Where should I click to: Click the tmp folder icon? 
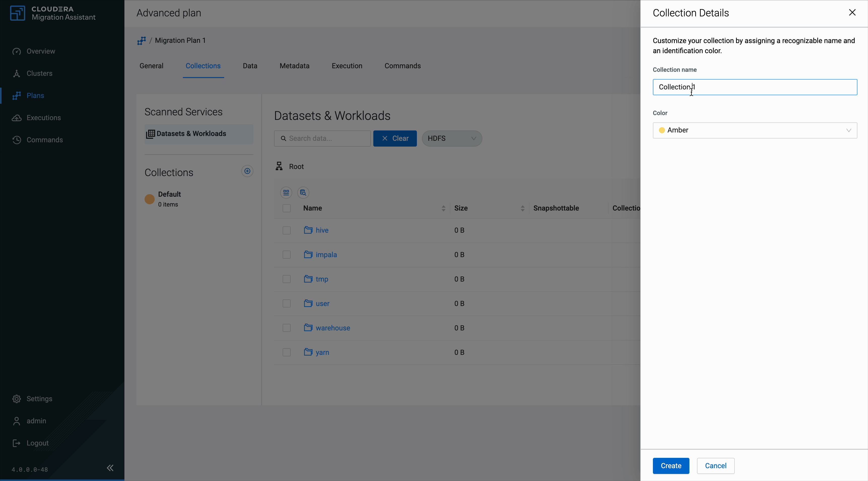308,279
